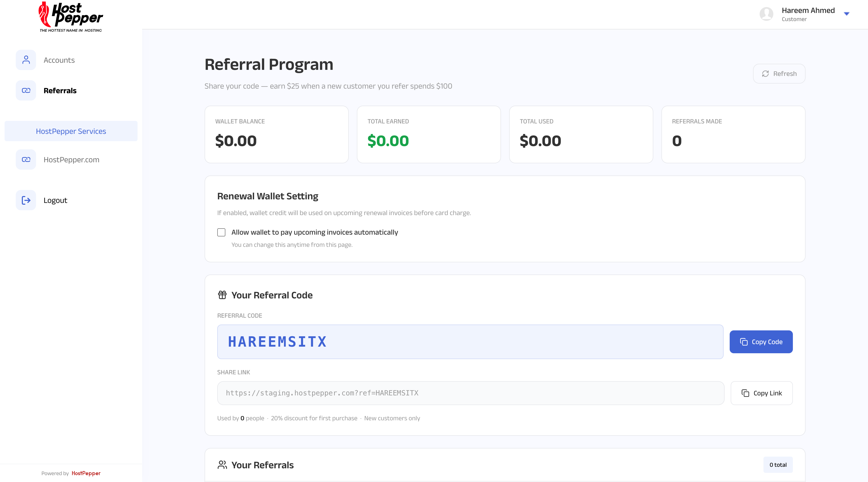Click 'New customers only' text

click(x=392, y=418)
